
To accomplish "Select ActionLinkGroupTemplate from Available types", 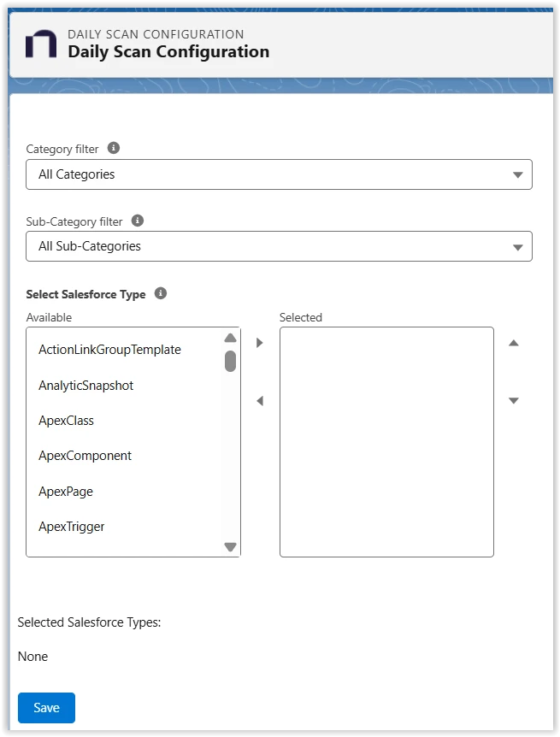I will [x=109, y=349].
